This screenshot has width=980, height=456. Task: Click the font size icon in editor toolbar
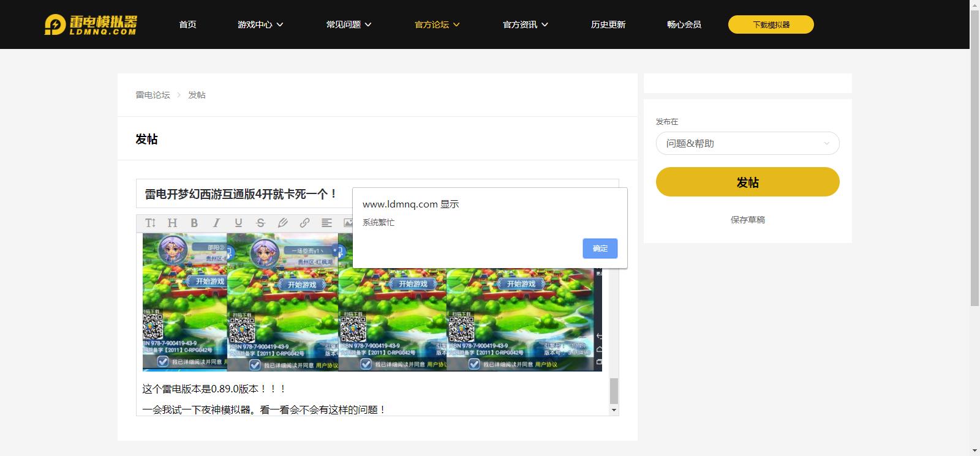pos(150,223)
